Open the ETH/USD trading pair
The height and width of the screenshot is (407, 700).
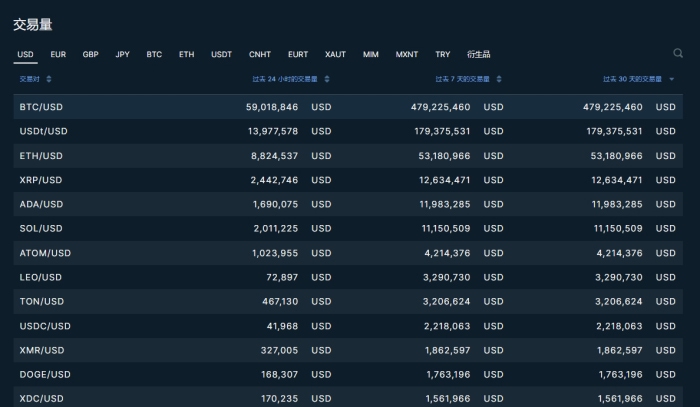tap(41, 155)
